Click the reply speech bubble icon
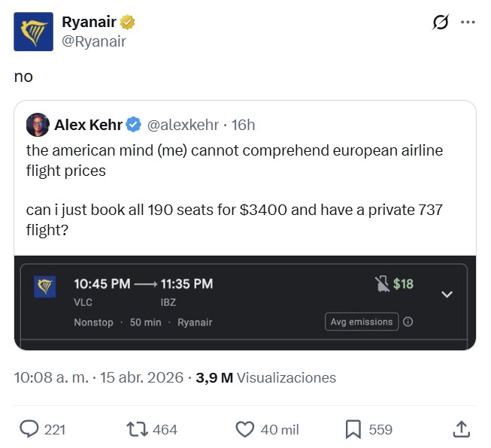The height and width of the screenshot is (448, 491). click(29, 429)
